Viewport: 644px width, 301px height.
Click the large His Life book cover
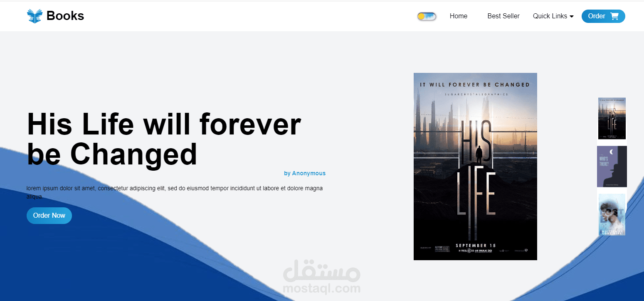(x=475, y=167)
